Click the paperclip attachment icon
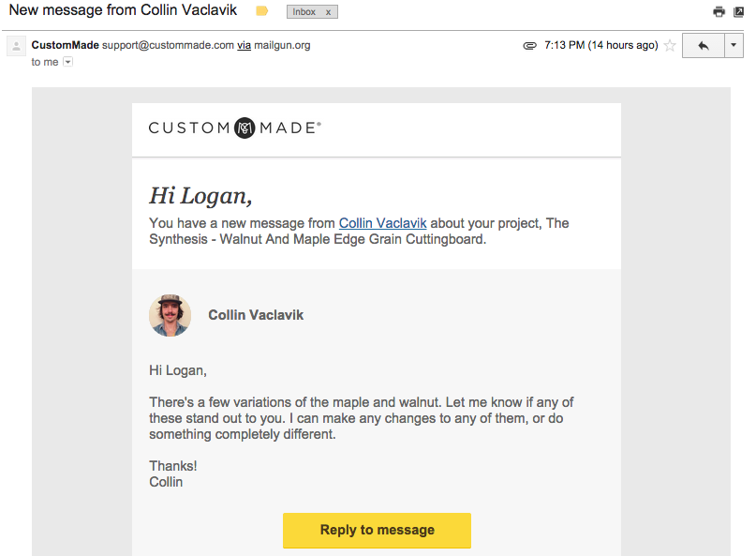The width and height of the screenshot is (756, 556). click(530, 45)
